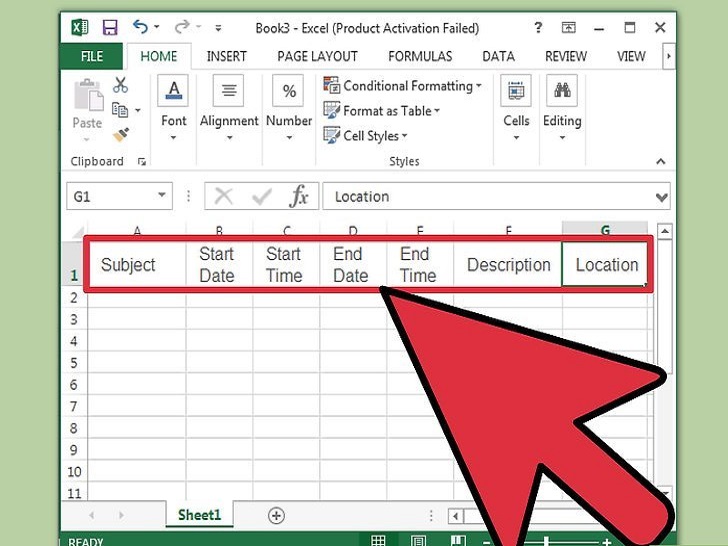The image size is (728, 546).
Task: Switch to the VIEW tab
Action: point(631,56)
